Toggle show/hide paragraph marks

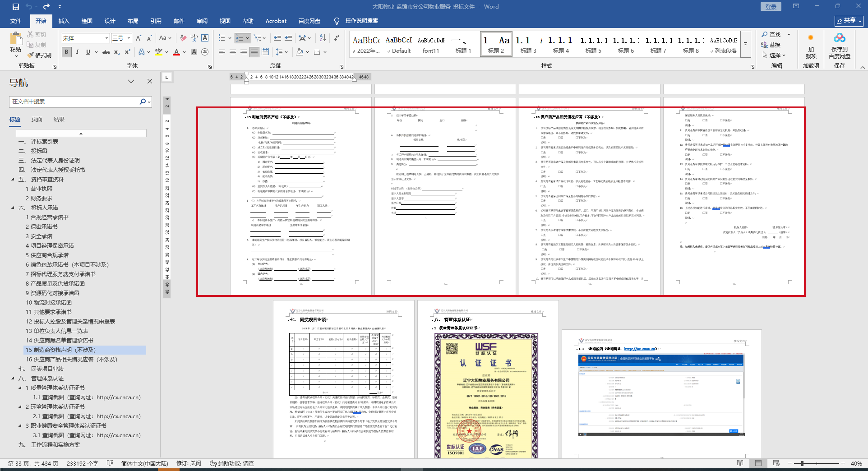pyautogui.click(x=337, y=38)
